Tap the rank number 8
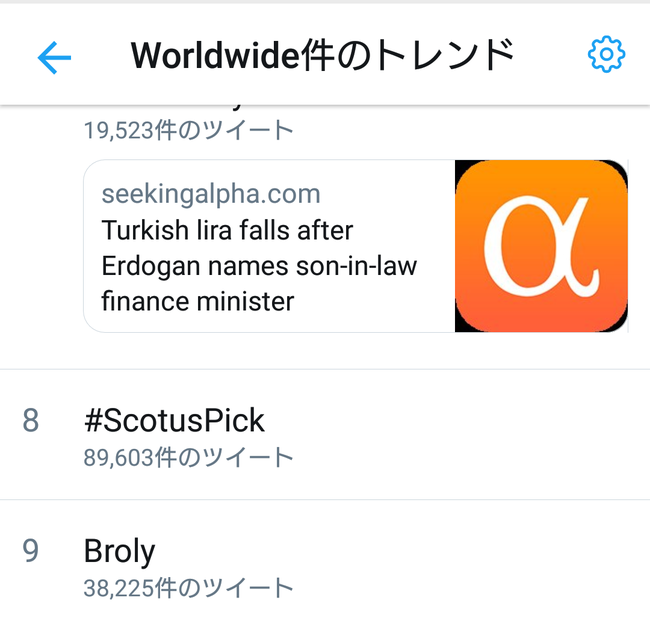 [31, 420]
